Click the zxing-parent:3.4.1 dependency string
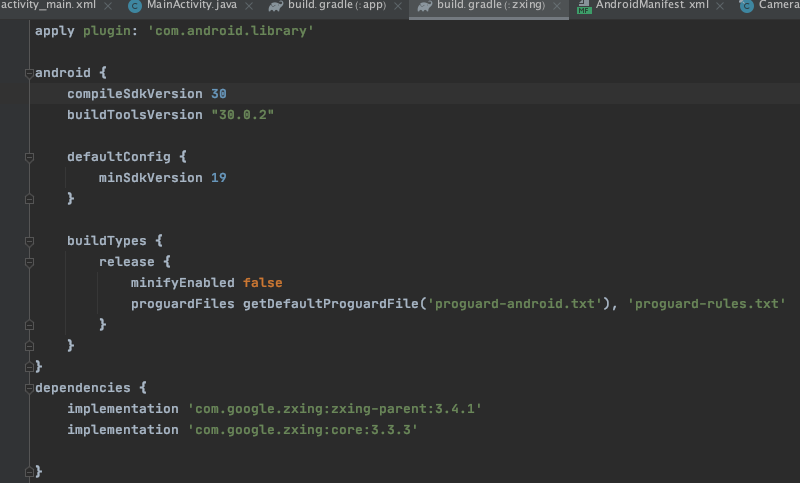Screen dimensions: 800x483 tap(335, 409)
